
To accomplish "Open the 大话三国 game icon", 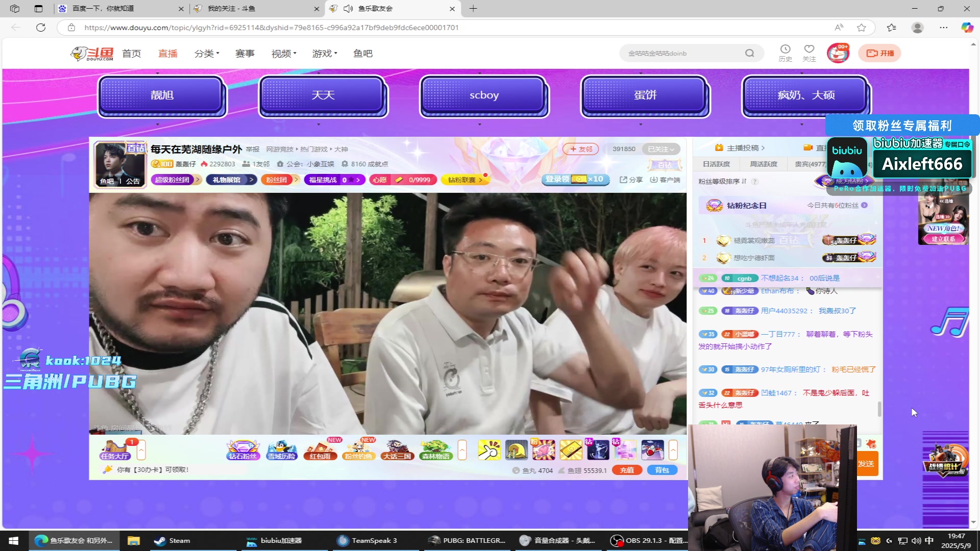I will tap(397, 450).
